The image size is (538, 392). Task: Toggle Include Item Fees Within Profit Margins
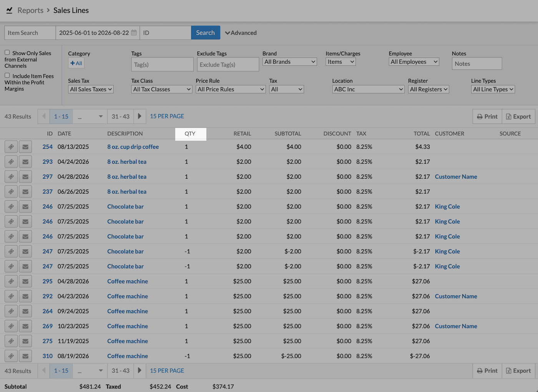pyautogui.click(x=7, y=76)
